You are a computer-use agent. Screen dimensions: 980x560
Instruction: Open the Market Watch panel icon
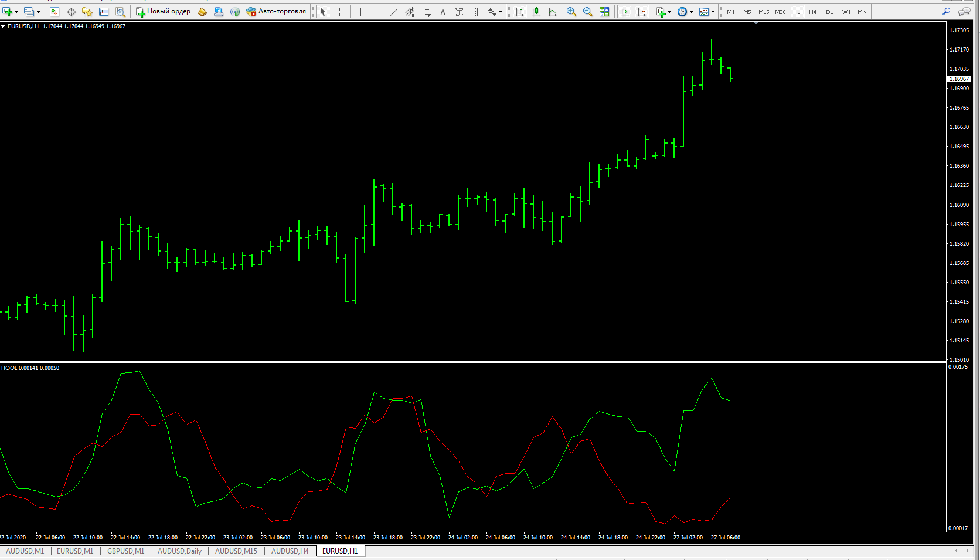[55, 12]
